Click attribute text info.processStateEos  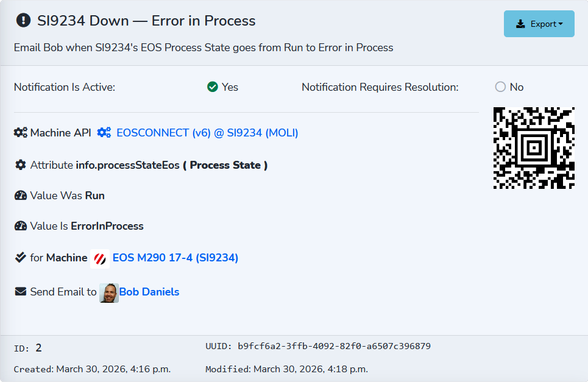pyautogui.click(x=127, y=165)
